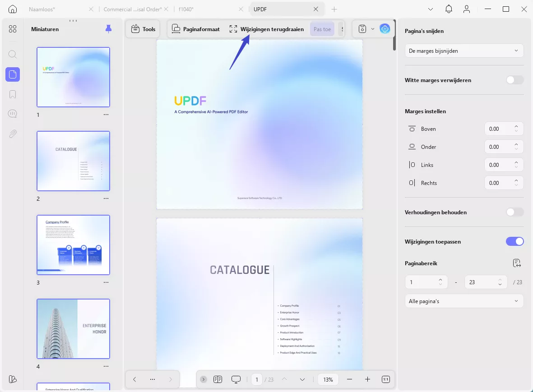This screenshot has height=392, width=533.
Task: Click the Pas toe button
Action: 322,29
